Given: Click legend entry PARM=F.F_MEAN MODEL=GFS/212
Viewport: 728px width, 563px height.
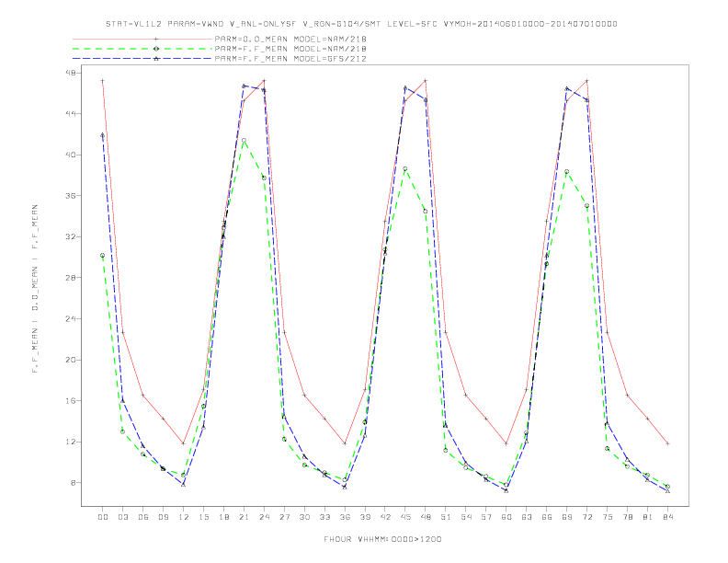Looking at the screenshot, I should [x=290, y=59].
